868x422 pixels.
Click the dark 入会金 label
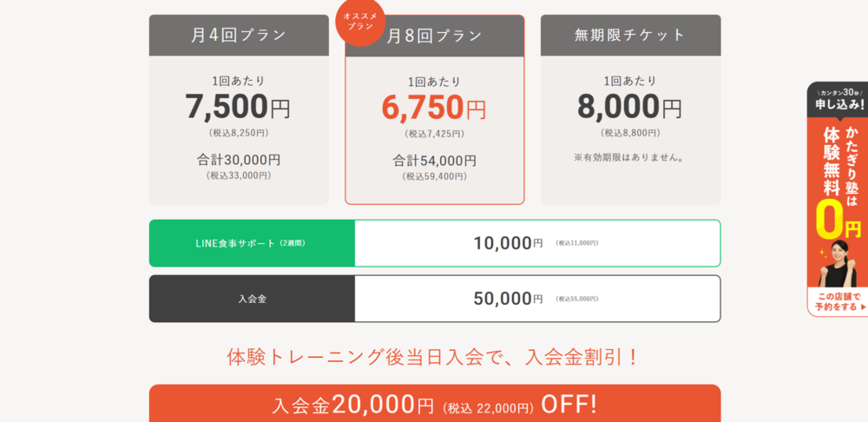click(x=252, y=299)
